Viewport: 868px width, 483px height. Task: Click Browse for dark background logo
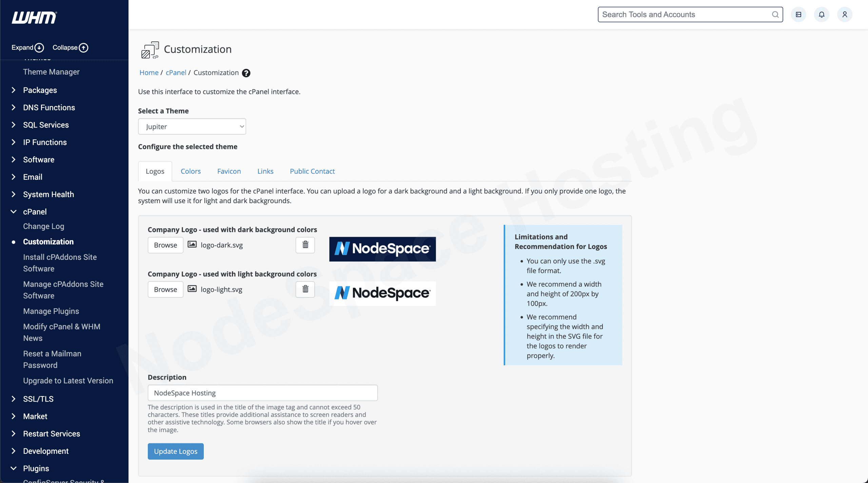165,245
